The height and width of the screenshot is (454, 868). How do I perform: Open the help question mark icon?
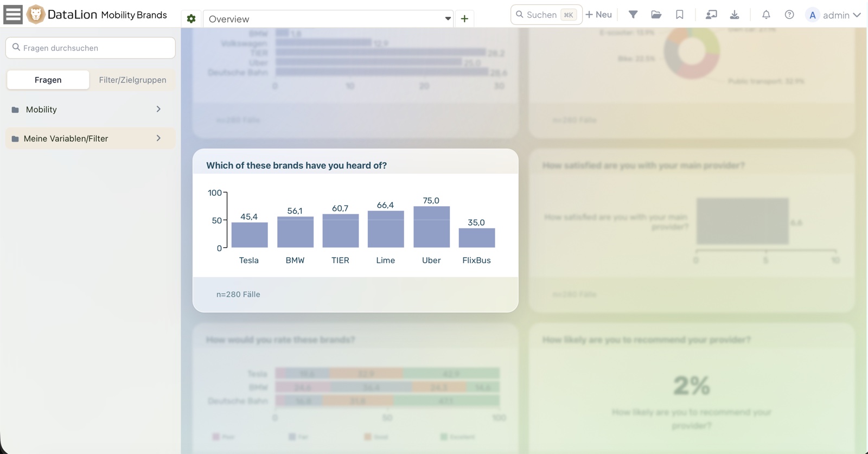789,15
